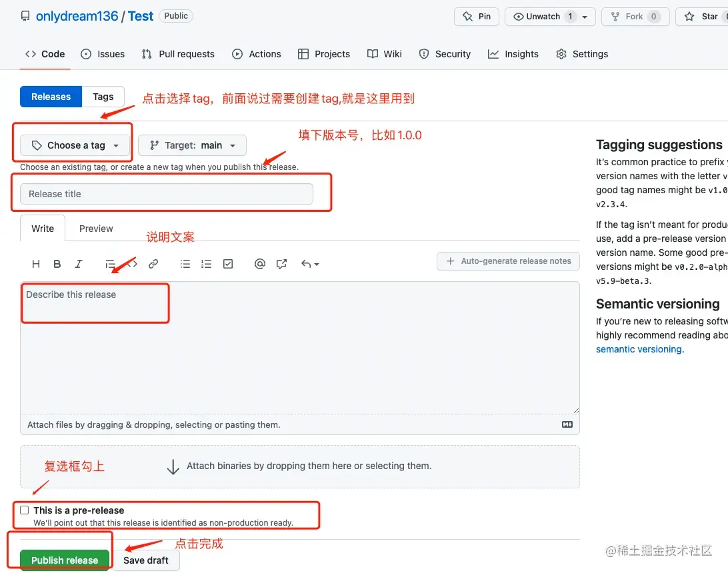
Task: Insert a link with chain icon
Action: click(153, 264)
